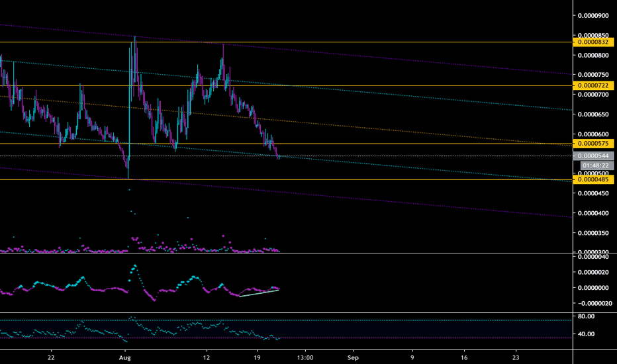Click the 0.0000600 price axis value
The image size is (617, 364).
tap(593, 134)
